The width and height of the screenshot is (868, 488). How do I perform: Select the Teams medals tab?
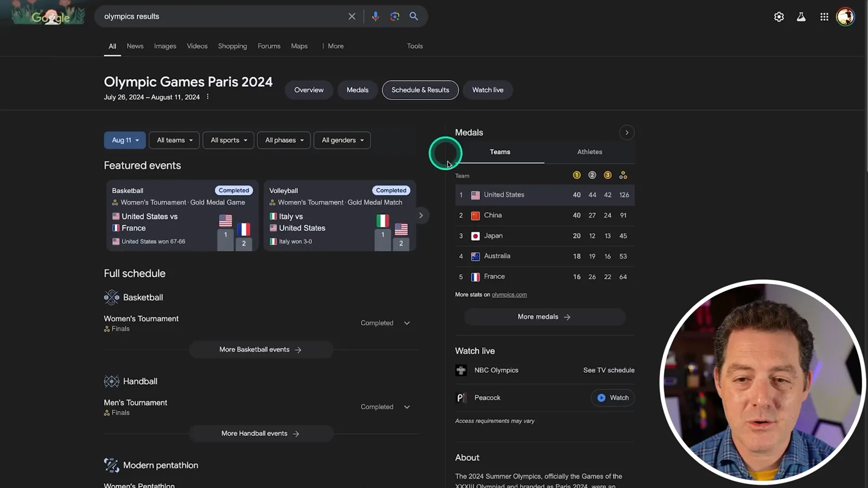tap(500, 152)
